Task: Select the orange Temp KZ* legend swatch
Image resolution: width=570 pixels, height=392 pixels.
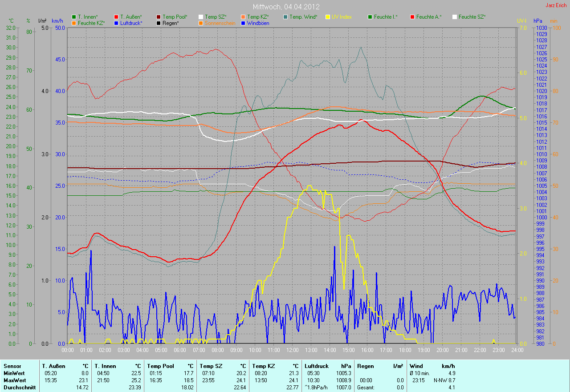Action: point(243,17)
